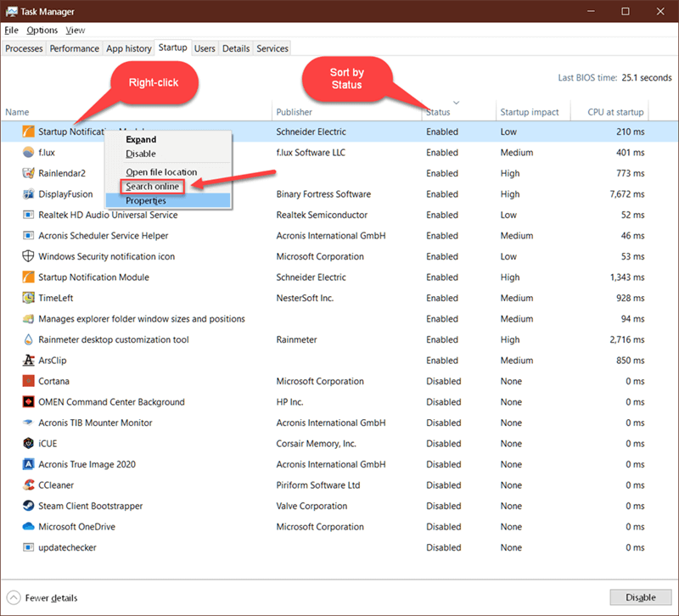Click the Realtek Semiconductor publisher cell
Viewport: 679px width, 616px height.
point(322,215)
